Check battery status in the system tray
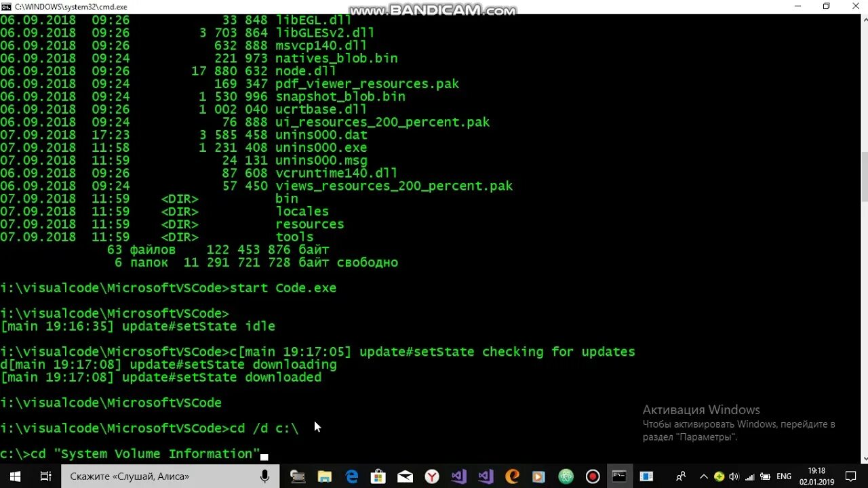The width and height of the screenshot is (868, 488). 765,476
